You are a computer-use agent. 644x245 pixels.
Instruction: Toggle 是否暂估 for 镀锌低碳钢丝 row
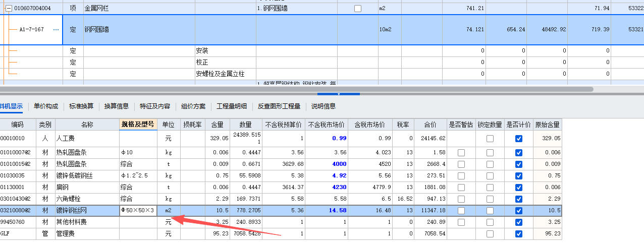click(461, 176)
